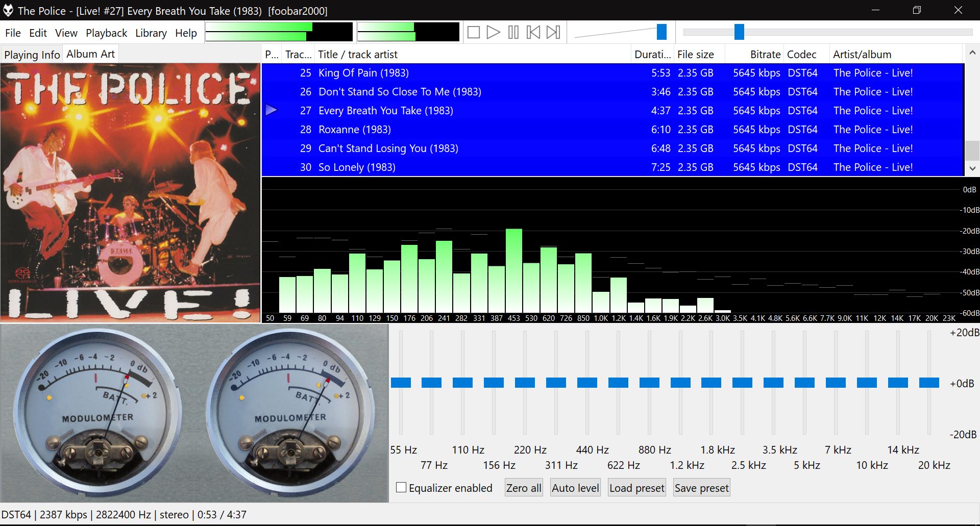
Task: Enable the Equalizer checkbox
Action: [x=401, y=488]
